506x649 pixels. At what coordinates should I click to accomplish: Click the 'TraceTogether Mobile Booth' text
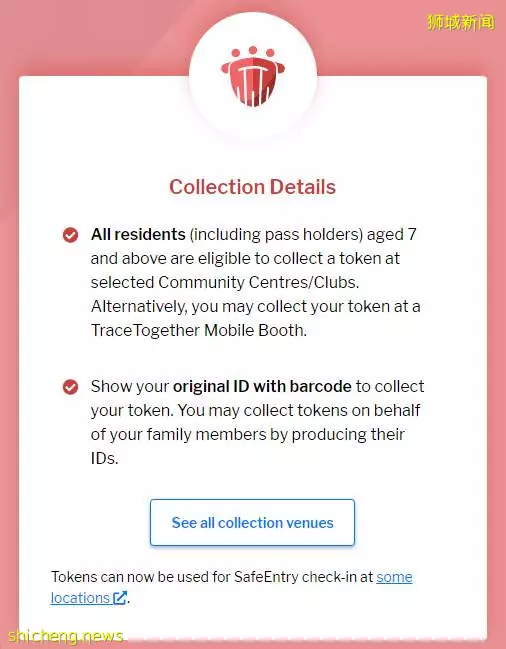point(198,330)
